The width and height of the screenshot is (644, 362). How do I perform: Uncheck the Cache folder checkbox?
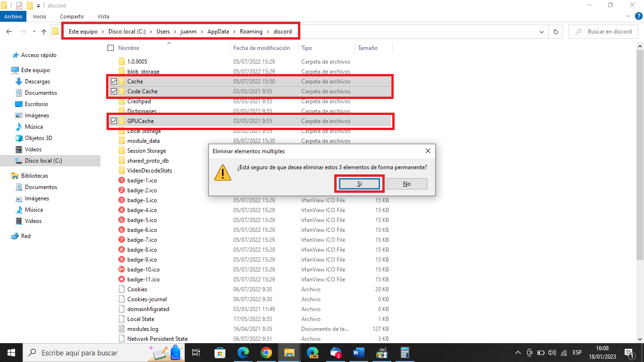click(x=114, y=81)
